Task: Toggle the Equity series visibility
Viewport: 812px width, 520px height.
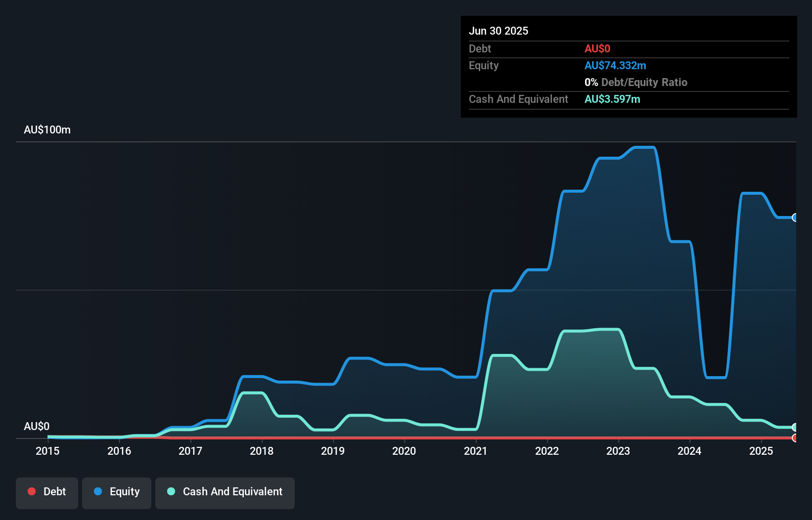Action: tap(116, 491)
